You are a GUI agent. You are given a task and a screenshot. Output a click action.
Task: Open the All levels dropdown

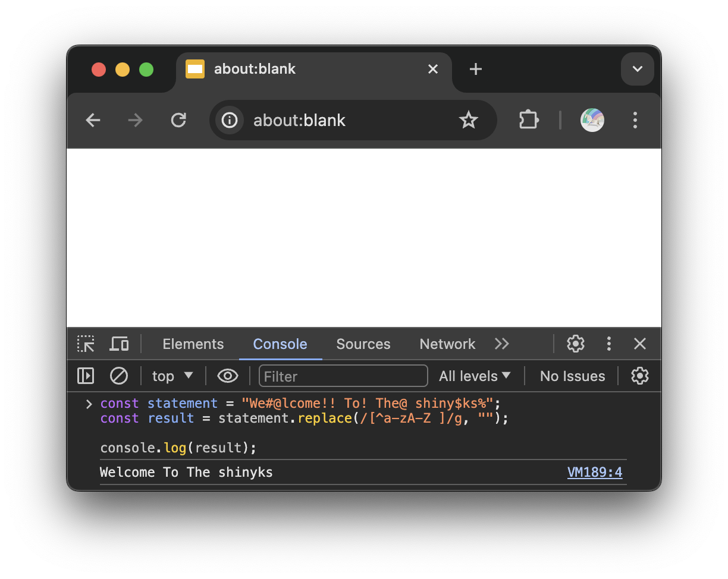click(475, 376)
